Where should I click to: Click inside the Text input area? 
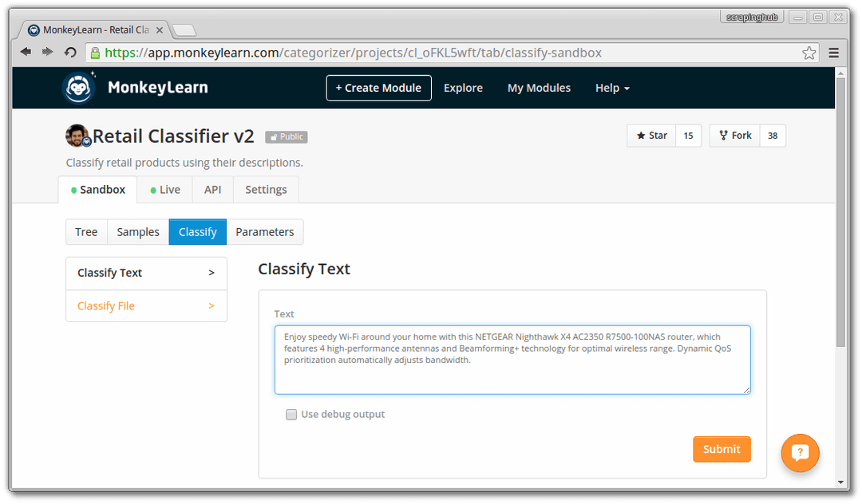tap(512, 360)
